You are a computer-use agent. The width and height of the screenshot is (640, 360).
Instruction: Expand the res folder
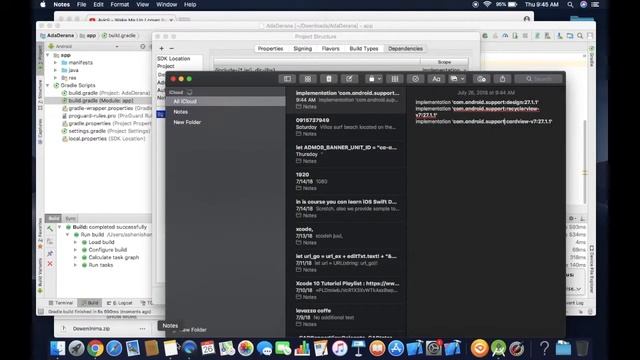pyautogui.click(x=56, y=78)
